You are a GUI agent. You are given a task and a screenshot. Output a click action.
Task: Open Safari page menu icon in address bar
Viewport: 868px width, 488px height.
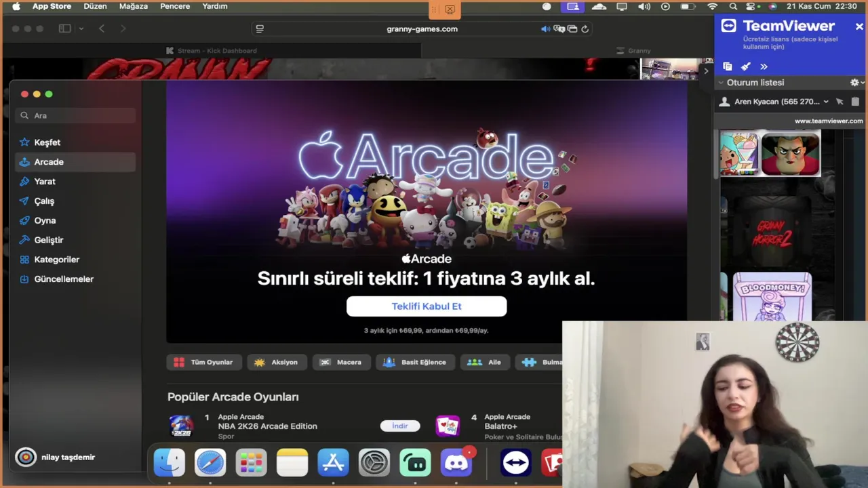(260, 28)
